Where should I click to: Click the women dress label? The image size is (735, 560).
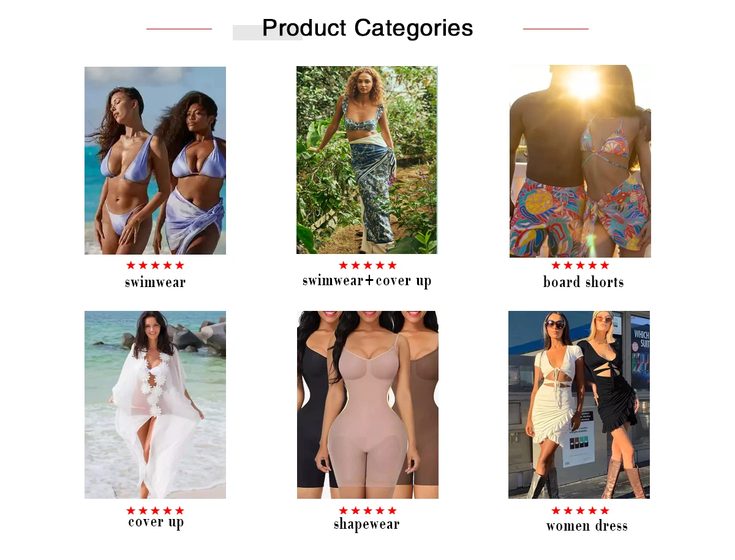click(587, 526)
